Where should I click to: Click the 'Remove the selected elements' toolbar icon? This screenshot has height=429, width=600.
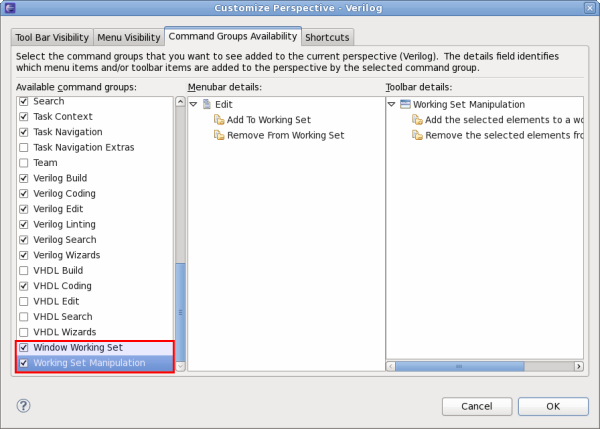417,135
